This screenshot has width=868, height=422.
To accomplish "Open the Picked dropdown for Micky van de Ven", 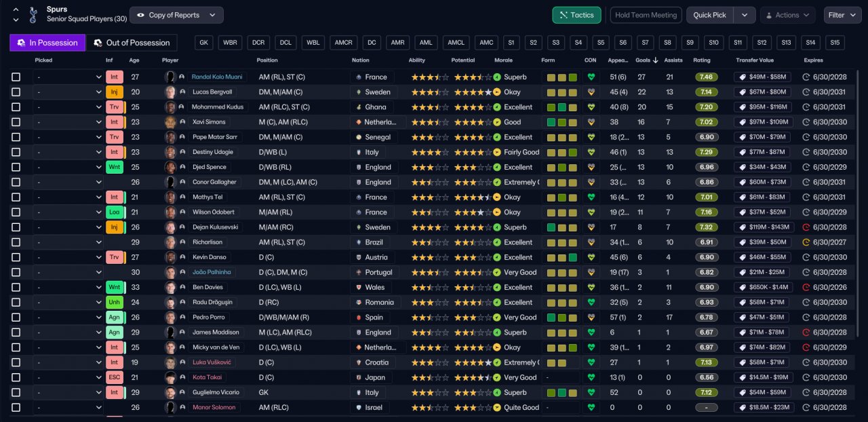I will tap(68, 347).
